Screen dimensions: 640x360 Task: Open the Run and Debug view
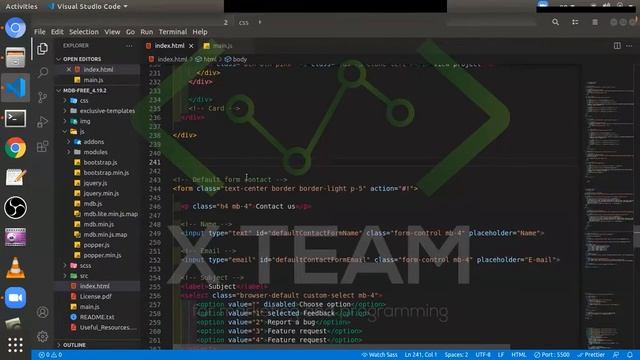(x=42, y=122)
